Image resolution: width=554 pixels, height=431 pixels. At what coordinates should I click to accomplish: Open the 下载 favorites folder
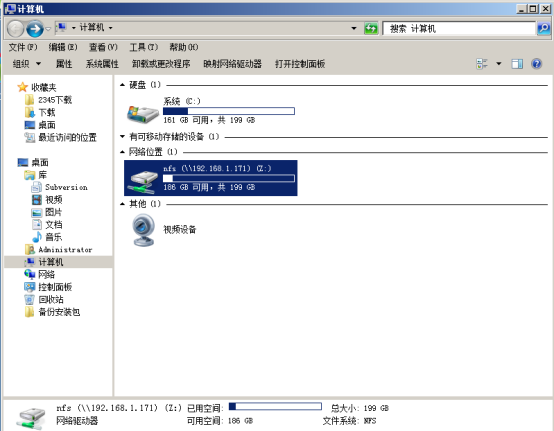pyautogui.click(x=40, y=113)
